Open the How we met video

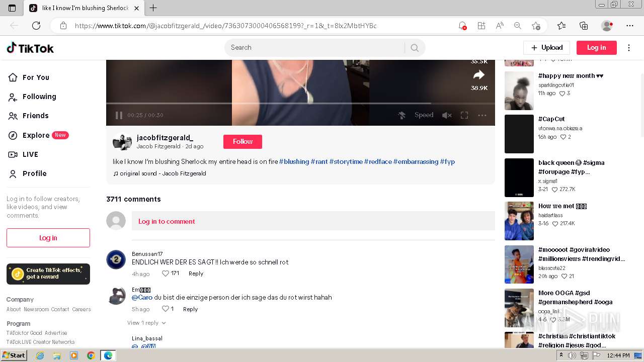[519, 221]
